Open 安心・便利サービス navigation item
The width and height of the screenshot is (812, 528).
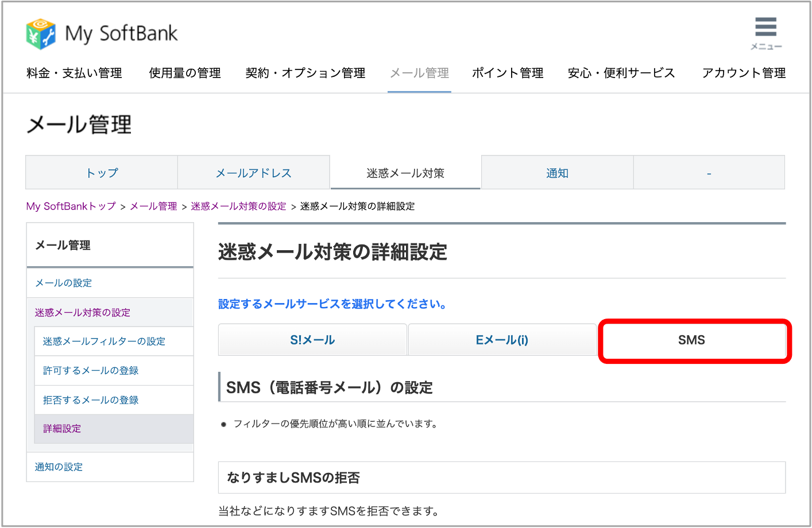[621, 73]
